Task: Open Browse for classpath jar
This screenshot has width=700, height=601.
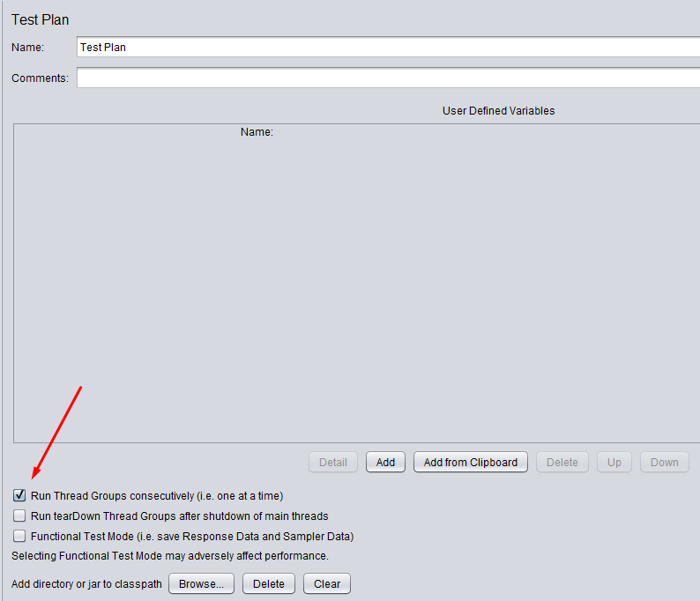Action: (201, 583)
